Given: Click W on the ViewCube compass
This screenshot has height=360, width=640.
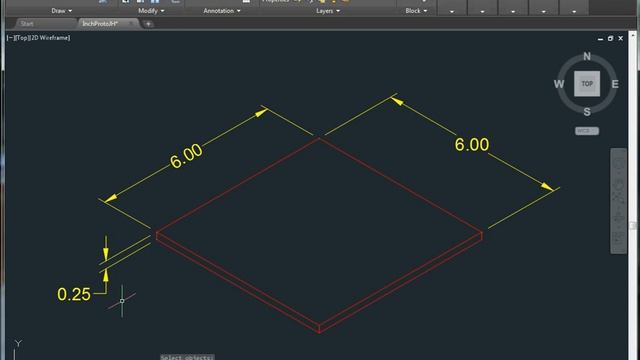Looking at the screenshot, I should [559, 84].
